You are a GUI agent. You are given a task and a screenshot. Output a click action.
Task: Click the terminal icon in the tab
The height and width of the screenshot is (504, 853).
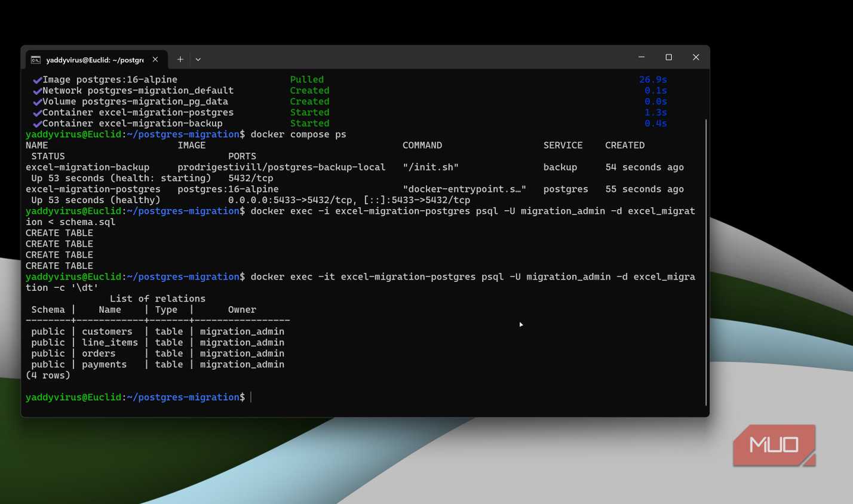36,60
